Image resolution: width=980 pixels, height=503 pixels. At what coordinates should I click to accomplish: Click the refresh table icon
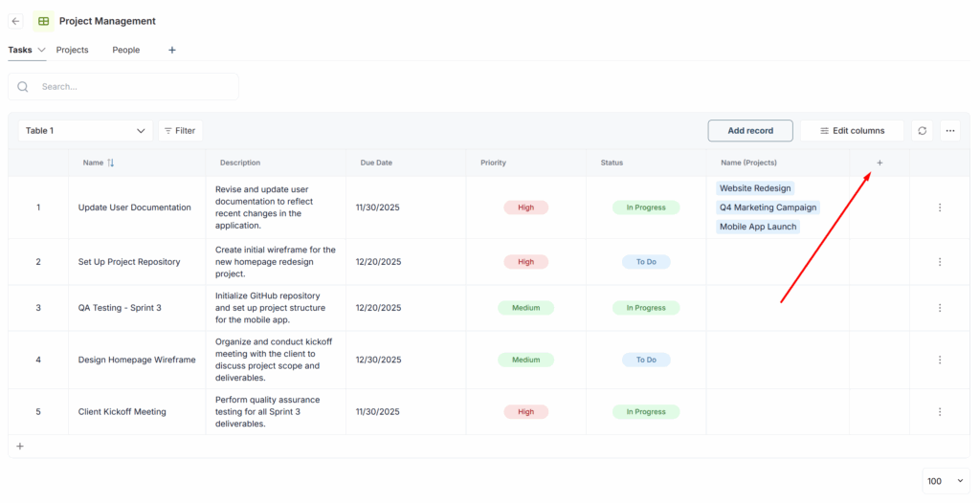[922, 131]
